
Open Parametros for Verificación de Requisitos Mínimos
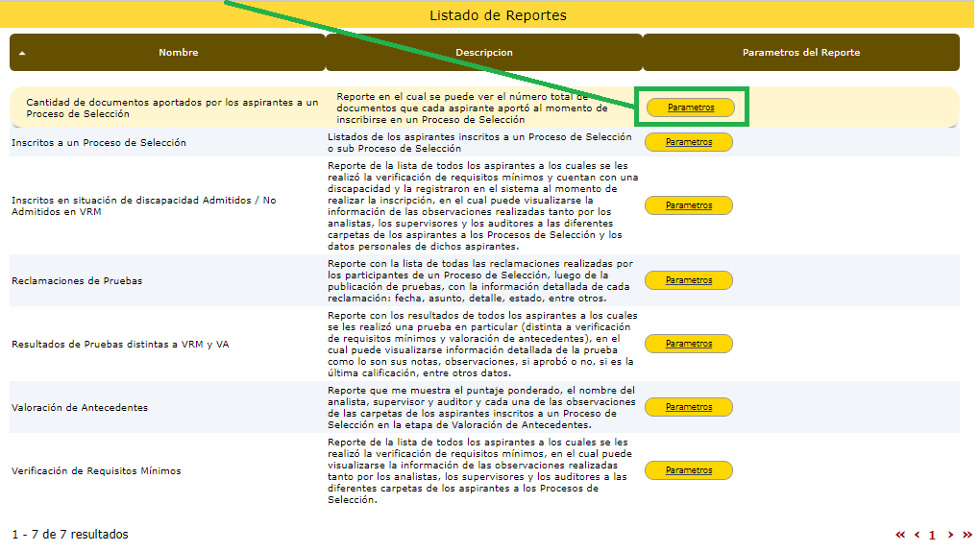pyautogui.click(x=689, y=469)
